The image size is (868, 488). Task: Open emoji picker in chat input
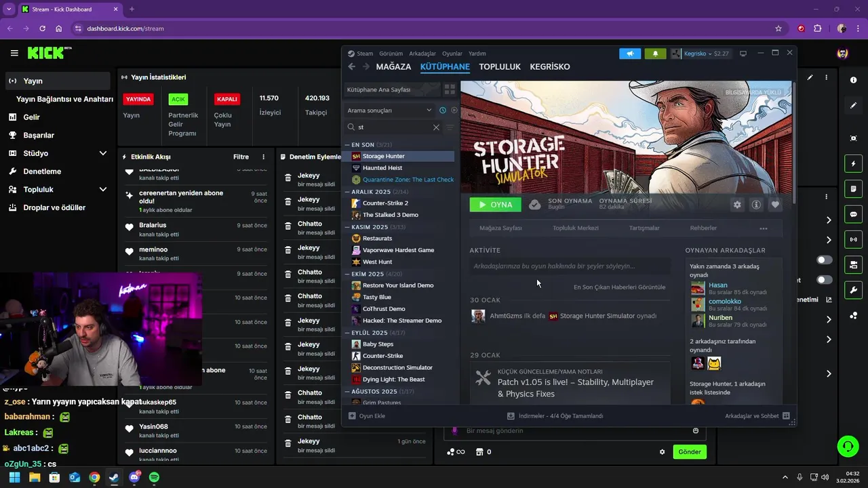tap(696, 431)
